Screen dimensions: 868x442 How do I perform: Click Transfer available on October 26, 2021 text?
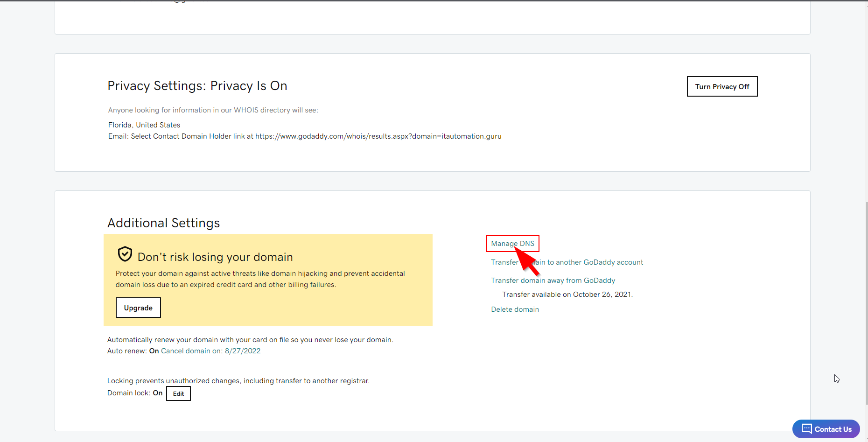tap(567, 295)
